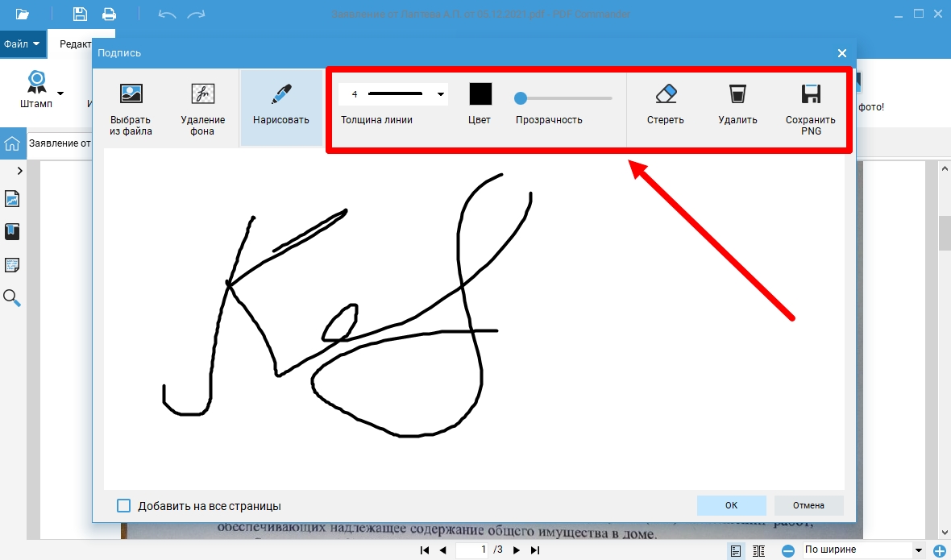
Task: Open the black 'Цвет' color swatch
Action: click(480, 94)
